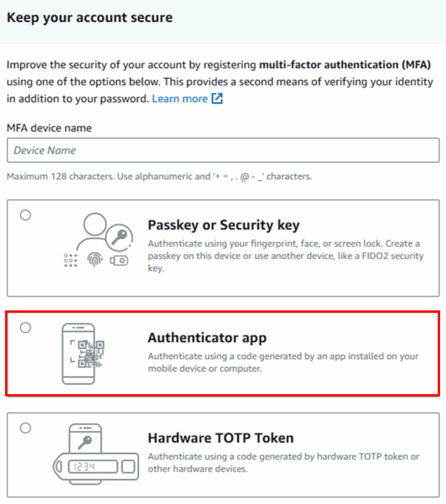
Task: Click the phone QR code Authenticator app icon
Action: tap(83, 353)
